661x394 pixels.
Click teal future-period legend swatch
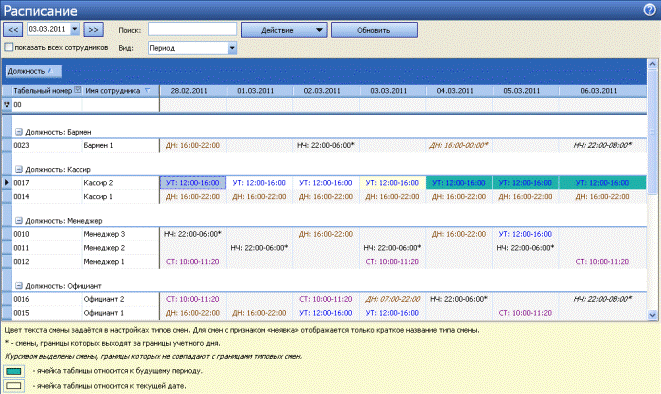coord(14,371)
